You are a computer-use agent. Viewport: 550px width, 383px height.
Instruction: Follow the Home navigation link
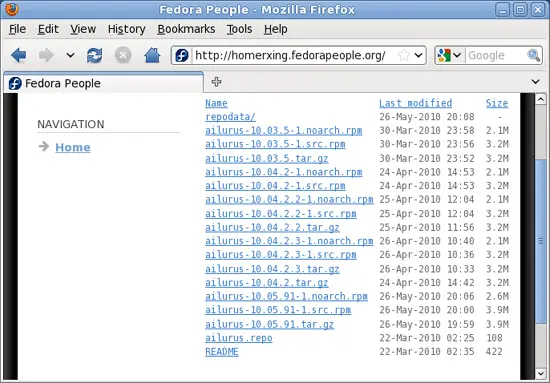[x=73, y=147]
